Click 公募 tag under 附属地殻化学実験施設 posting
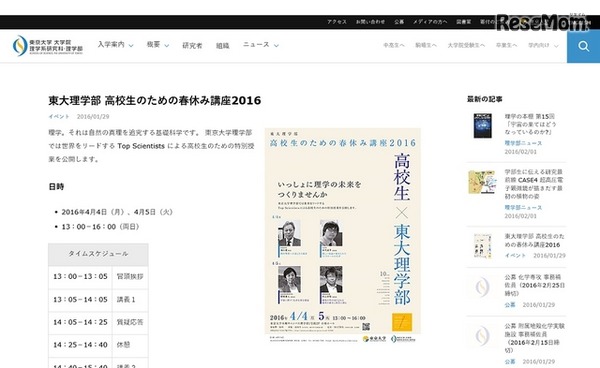This screenshot has width=600, height=368. point(510,361)
